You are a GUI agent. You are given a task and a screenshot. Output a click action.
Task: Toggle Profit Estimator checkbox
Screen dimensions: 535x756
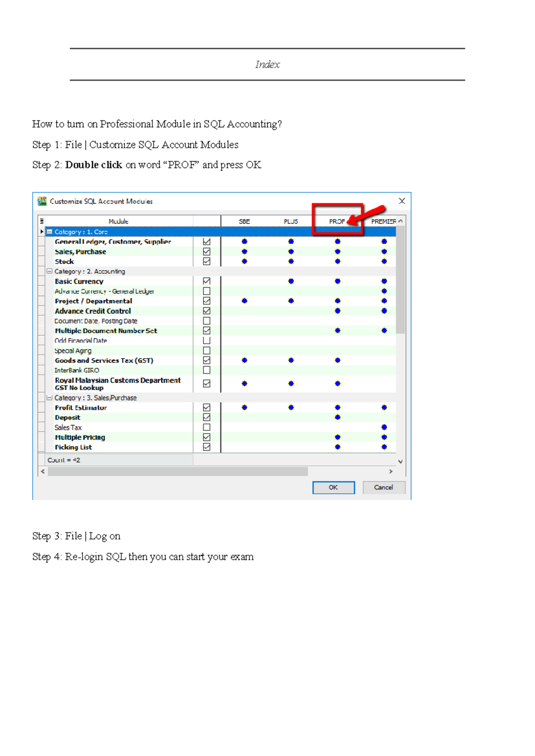[206, 407]
